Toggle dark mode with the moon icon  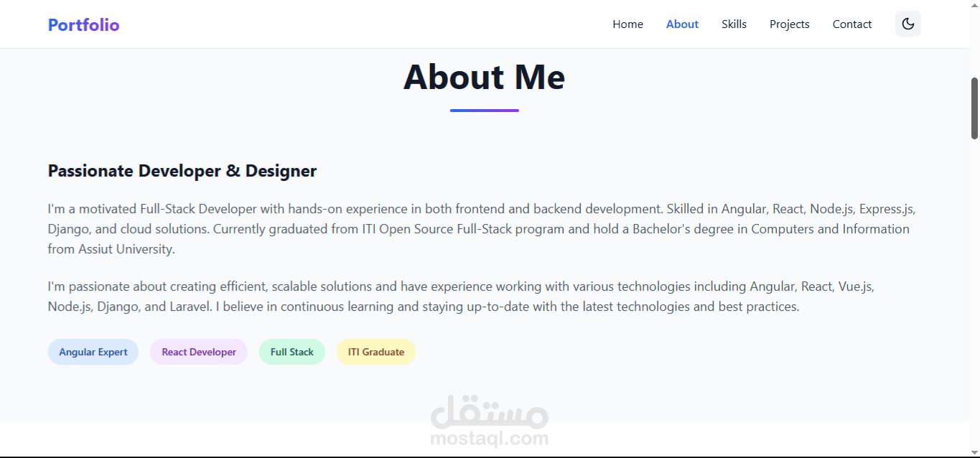(907, 24)
